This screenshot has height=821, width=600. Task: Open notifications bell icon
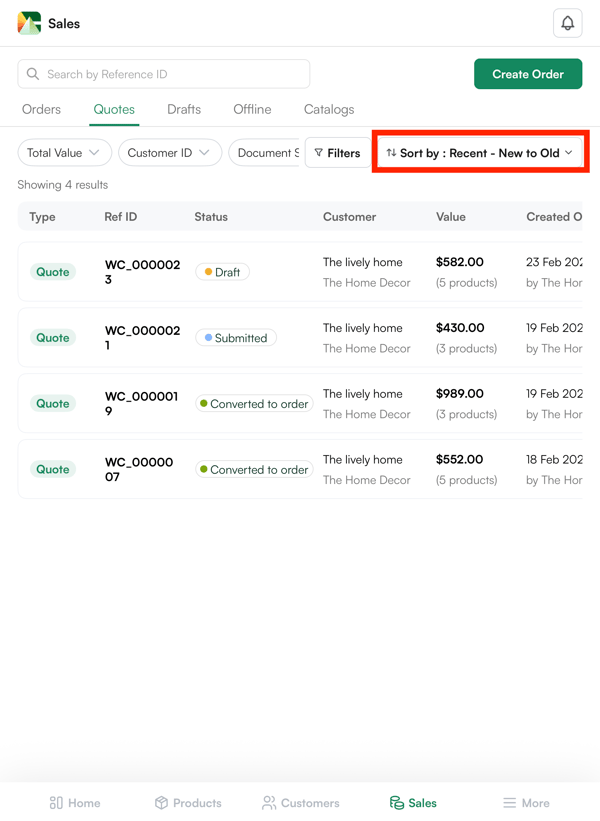coord(567,23)
